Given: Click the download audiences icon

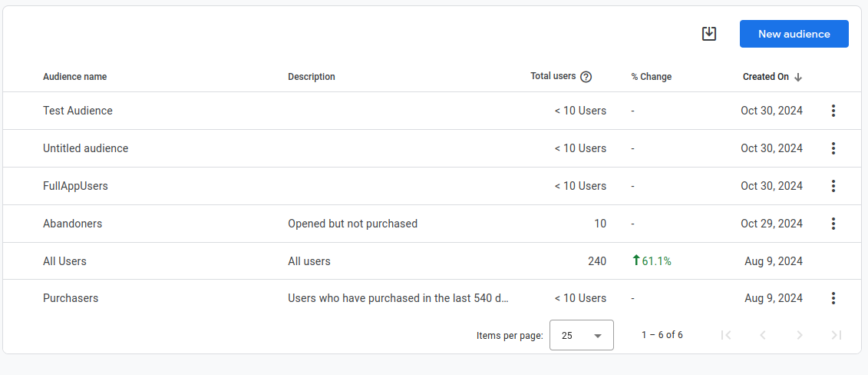Looking at the screenshot, I should (709, 34).
